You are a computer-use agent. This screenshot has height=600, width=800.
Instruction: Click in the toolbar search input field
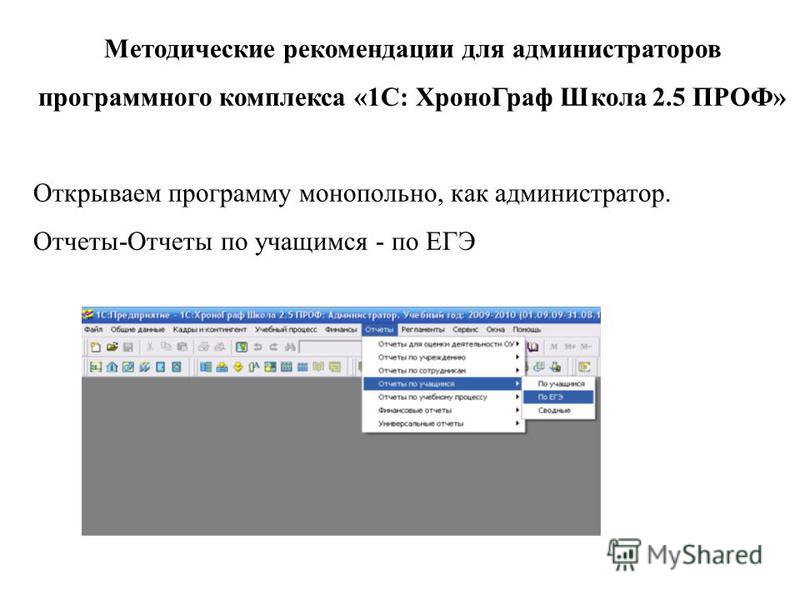pos(330,347)
